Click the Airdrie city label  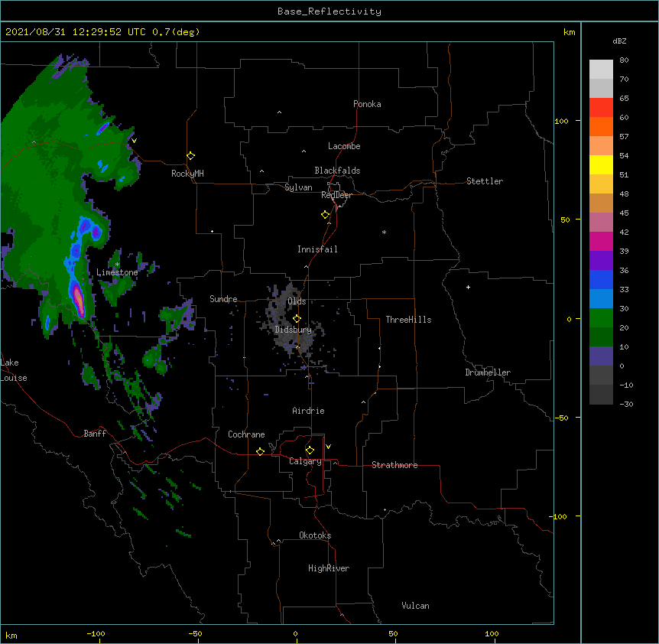[309, 411]
